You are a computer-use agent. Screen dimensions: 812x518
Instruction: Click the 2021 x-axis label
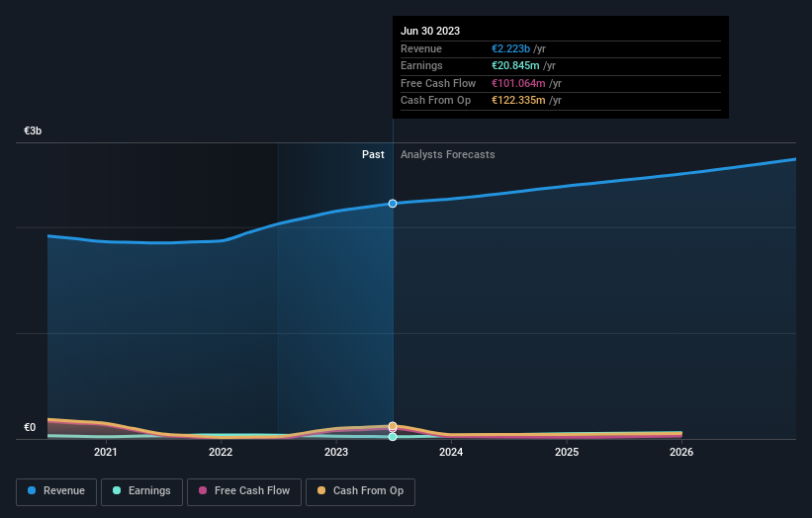click(106, 453)
